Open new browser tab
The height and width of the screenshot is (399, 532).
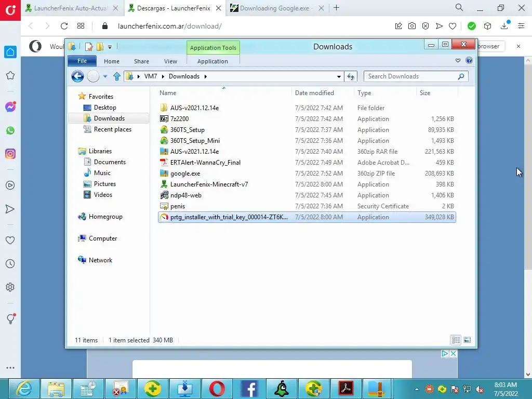(x=336, y=7)
